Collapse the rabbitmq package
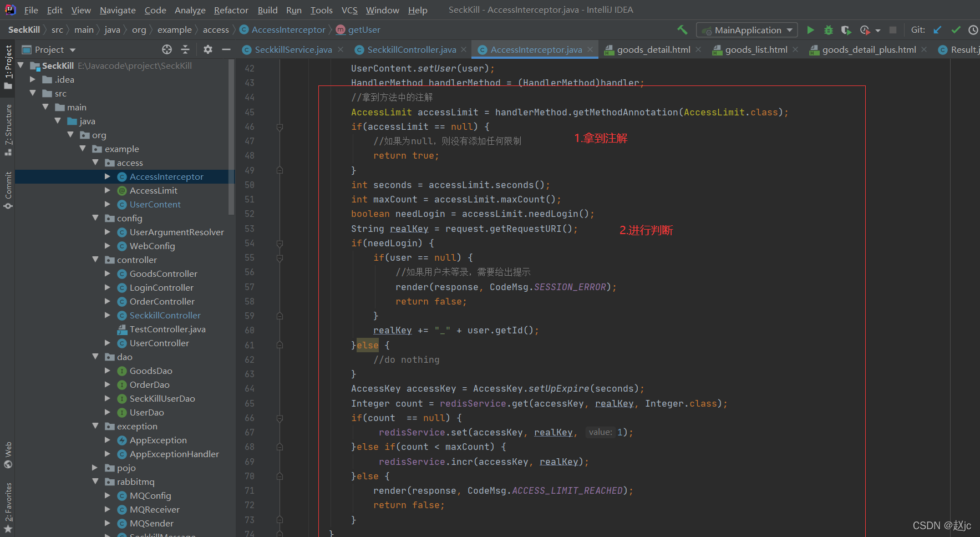The width and height of the screenshot is (980, 537). click(95, 482)
